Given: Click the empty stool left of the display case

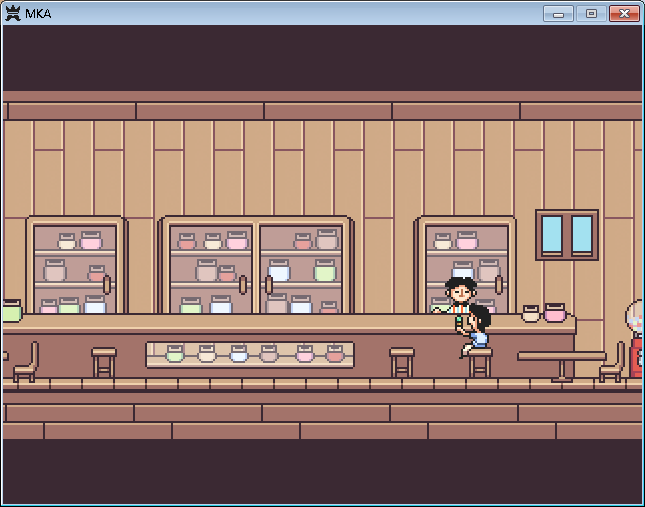Looking at the screenshot, I should pyautogui.click(x=104, y=362).
